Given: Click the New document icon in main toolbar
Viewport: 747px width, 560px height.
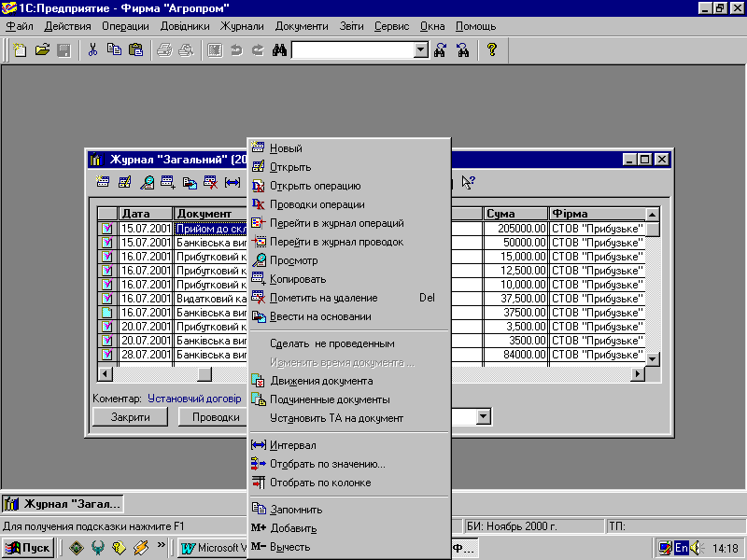Looking at the screenshot, I should tap(20, 50).
